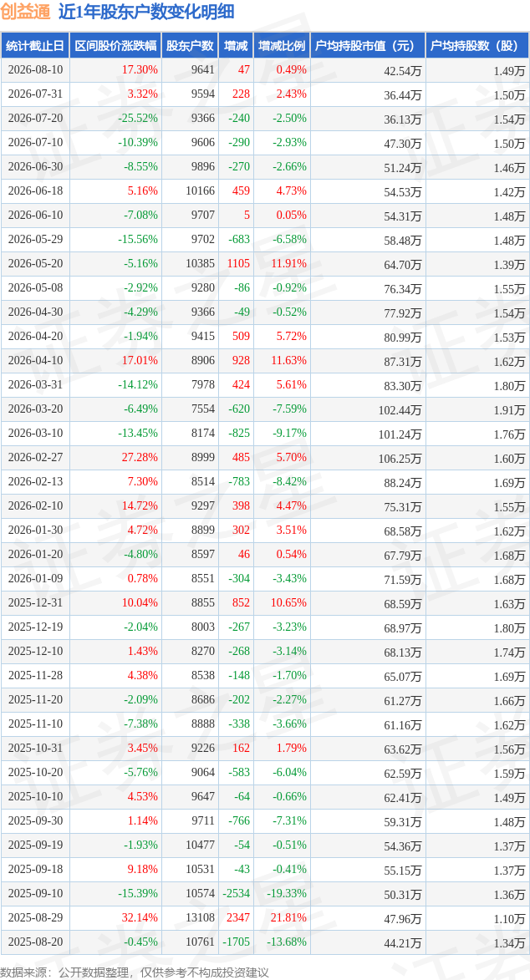Click the 创益通 stock name title
Screen dimensions: 530x980
24,13
